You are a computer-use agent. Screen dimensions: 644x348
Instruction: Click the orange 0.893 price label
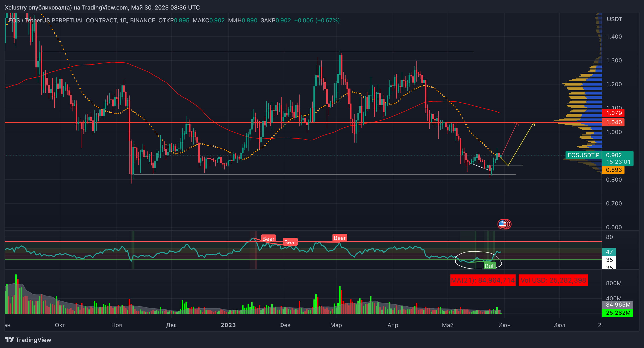click(x=614, y=170)
